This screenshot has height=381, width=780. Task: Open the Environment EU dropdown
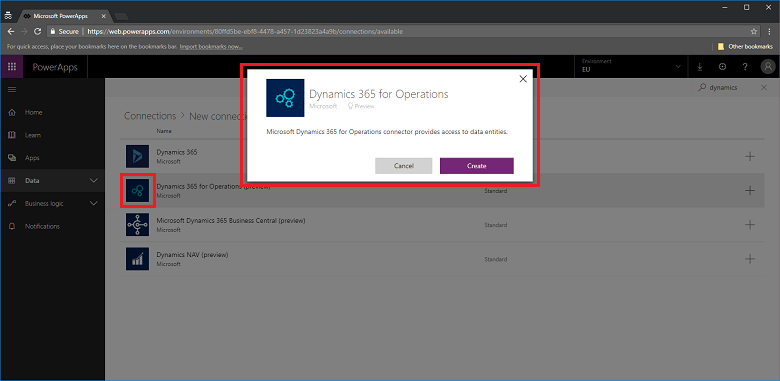pos(632,67)
